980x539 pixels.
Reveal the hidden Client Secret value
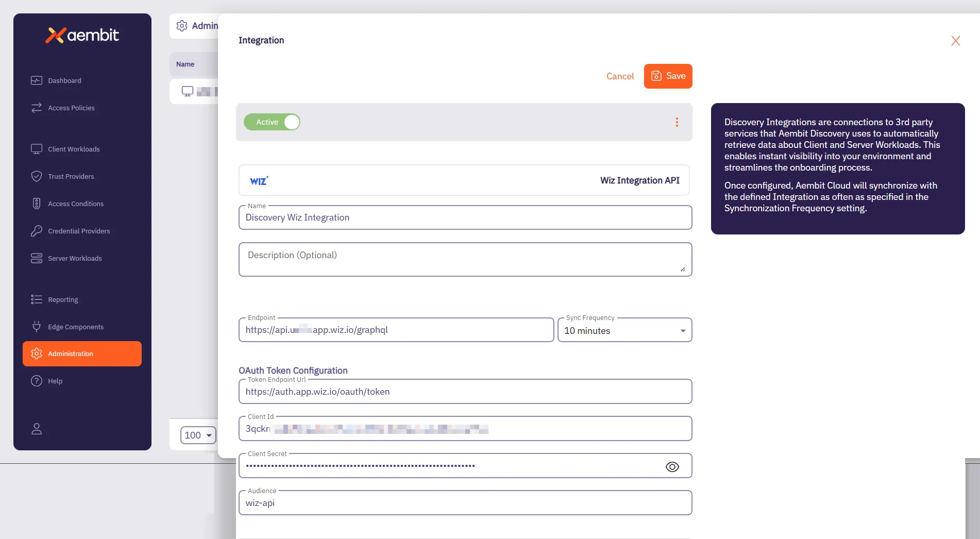pos(672,466)
